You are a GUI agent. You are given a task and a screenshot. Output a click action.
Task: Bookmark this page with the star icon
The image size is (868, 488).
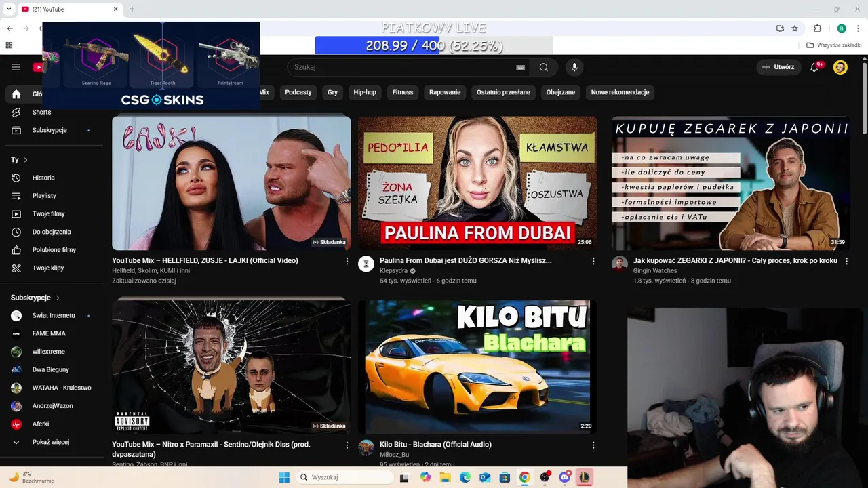click(x=795, y=28)
